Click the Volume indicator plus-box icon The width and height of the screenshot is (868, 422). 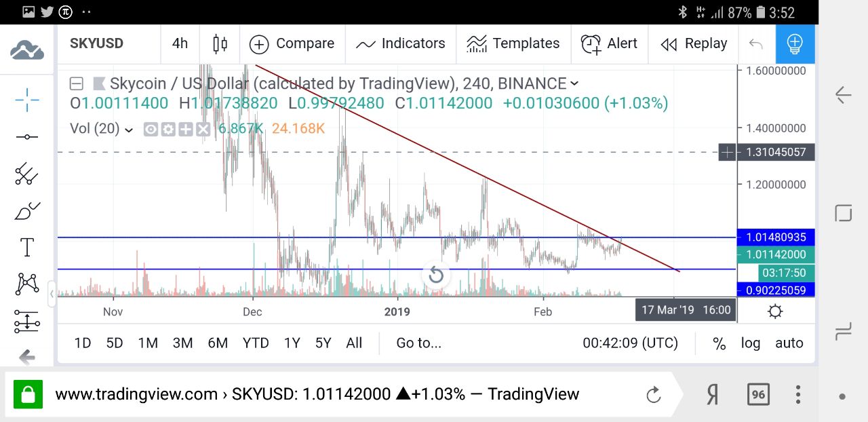[185, 129]
